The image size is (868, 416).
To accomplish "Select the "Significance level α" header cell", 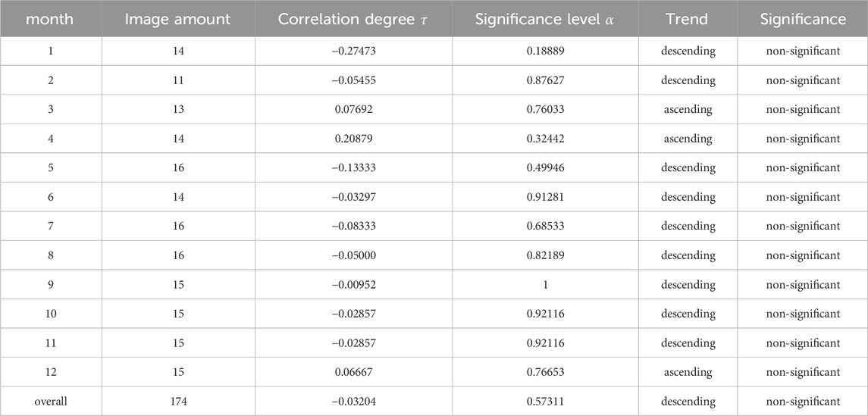I will click(545, 20).
